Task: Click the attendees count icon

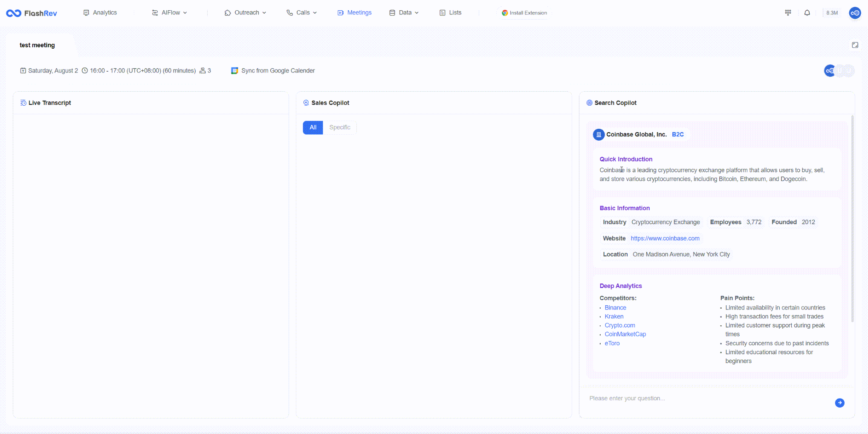Action: tap(203, 71)
